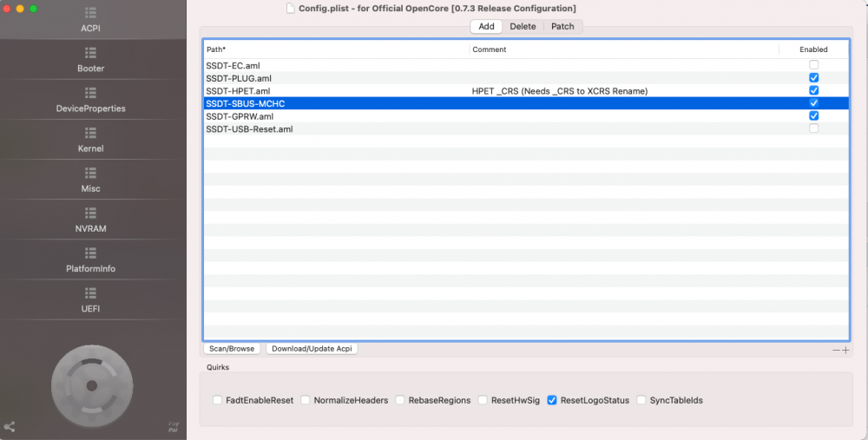This screenshot has height=440, width=868.
Task: Click the plus button to add row
Action: [845, 350]
